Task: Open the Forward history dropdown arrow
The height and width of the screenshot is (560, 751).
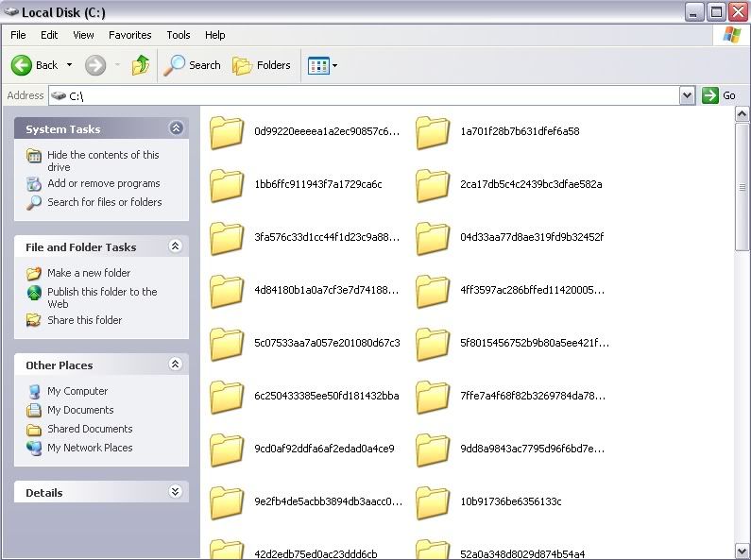Action: 117,64
